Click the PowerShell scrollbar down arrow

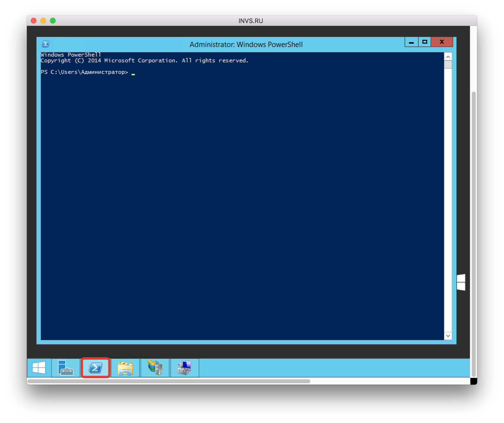(448, 336)
